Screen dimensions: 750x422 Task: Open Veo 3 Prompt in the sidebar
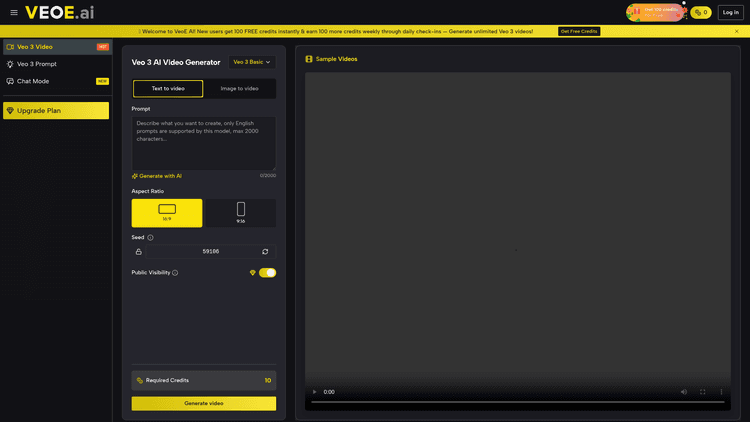[x=37, y=64]
